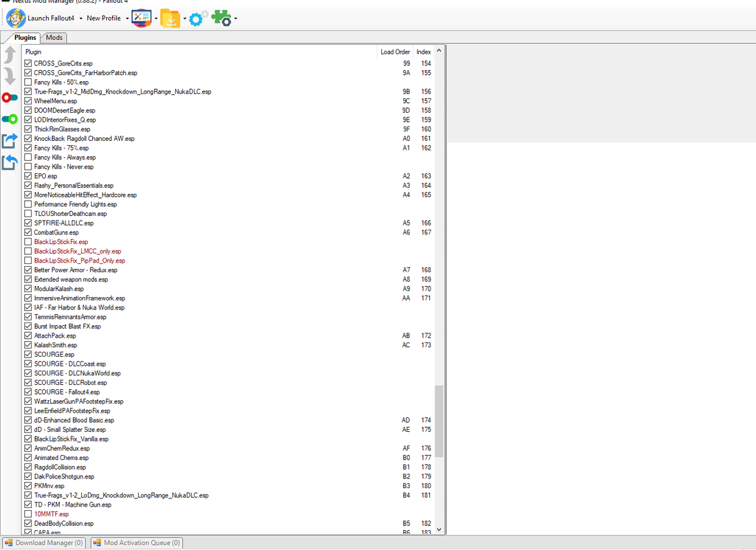This screenshot has height=550, width=756.
Task: Select LODInteriorFixes_Q.esp plugin row
Action: [x=228, y=120]
